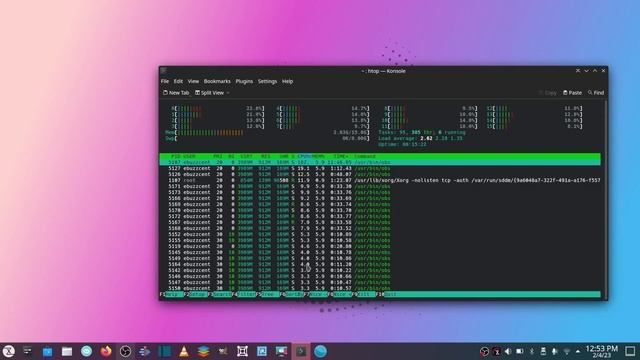Screen dimensions: 640x360
Task: Click F3 Search in htop footer
Action: [x=221, y=294]
